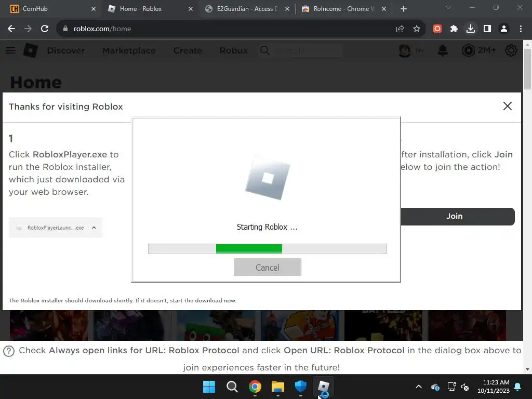Image resolution: width=532 pixels, height=399 pixels.
Task: Open the Marketplace menu item
Action: 129,50
